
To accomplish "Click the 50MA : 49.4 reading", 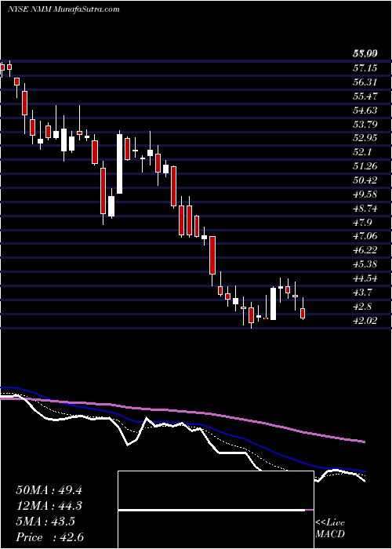I will (49, 490).
